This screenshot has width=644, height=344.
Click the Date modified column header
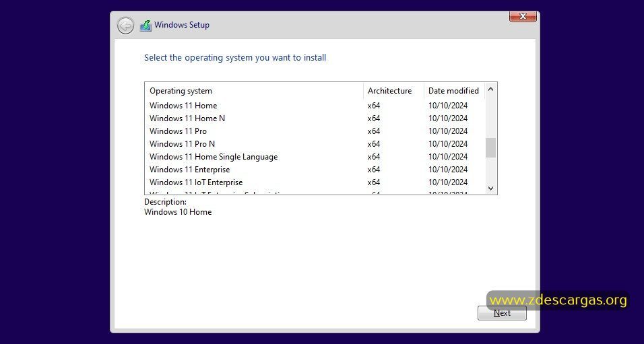455,91
